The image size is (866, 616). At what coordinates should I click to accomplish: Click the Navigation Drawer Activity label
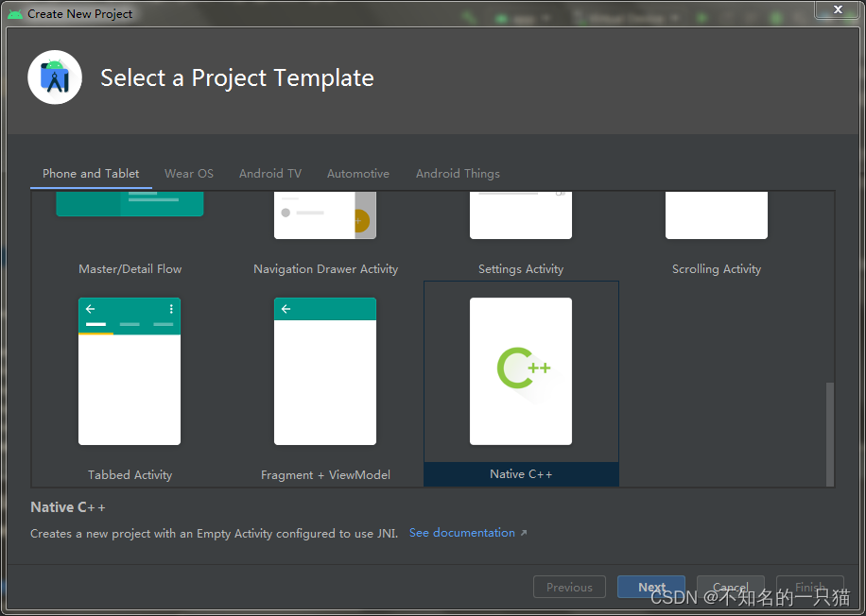point(325,269)
